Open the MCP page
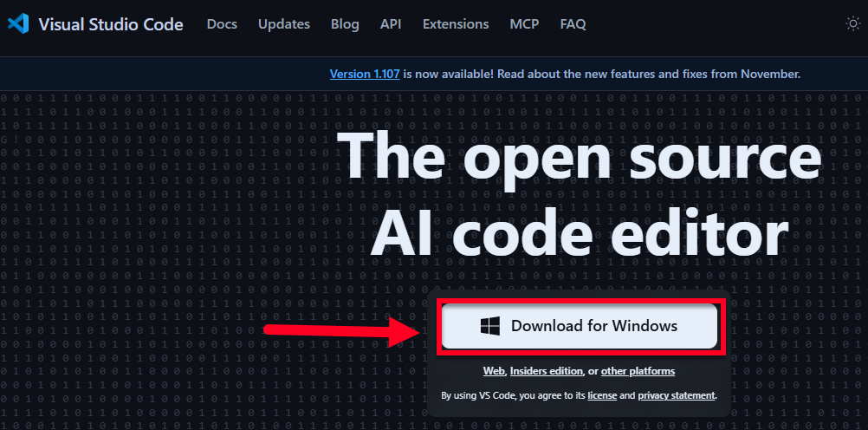Viewport: 868px width, 430px height. pos(524,24)
